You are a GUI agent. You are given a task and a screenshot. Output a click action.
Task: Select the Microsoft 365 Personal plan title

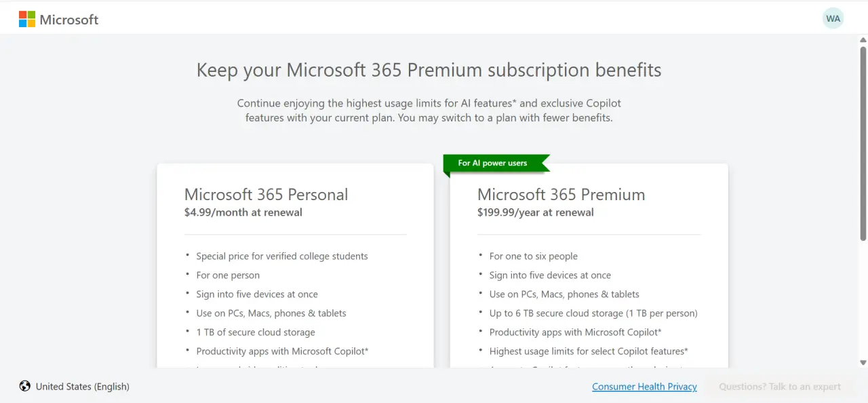[x=266, y=194]
